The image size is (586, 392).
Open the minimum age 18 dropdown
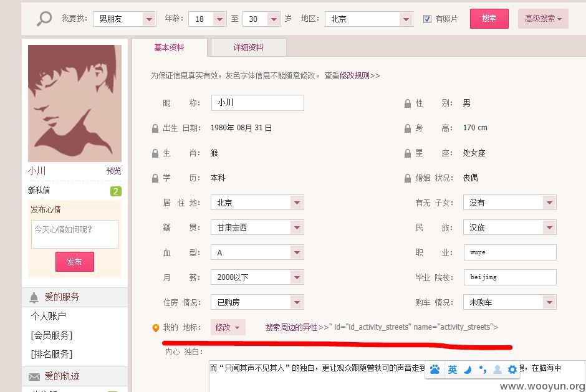(x=208, y=19)
